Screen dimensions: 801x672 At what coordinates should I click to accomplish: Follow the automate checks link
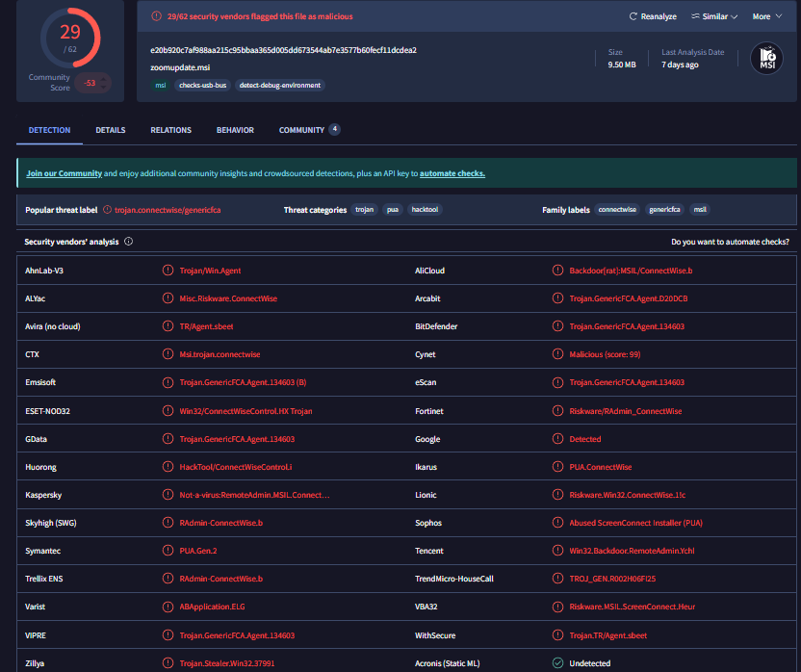[452, 173]
